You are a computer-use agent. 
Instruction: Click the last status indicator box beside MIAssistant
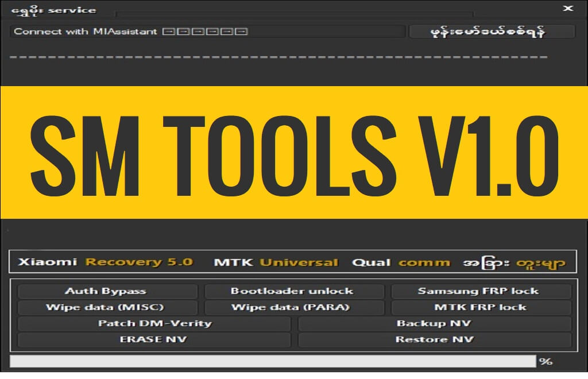240,33
